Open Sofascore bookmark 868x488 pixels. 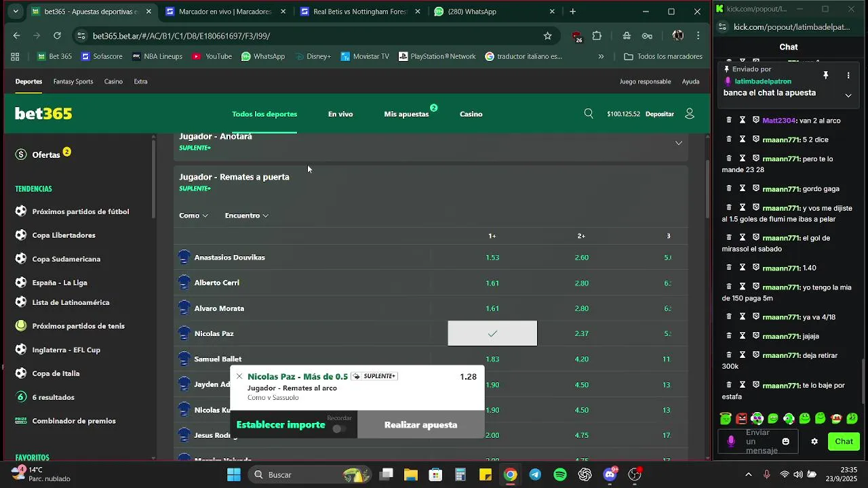pyautogui.click(x=102, y=57)
